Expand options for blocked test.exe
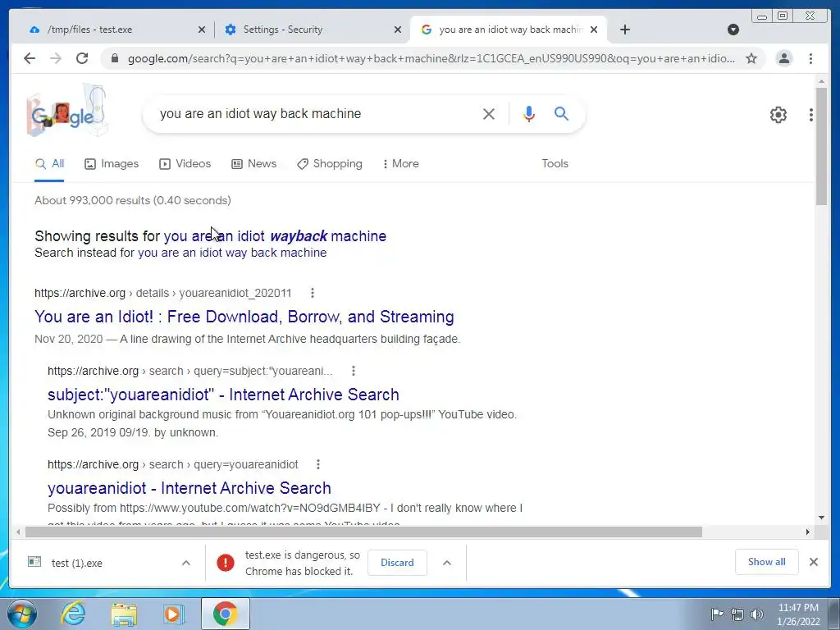 click(x=447, y=563)
